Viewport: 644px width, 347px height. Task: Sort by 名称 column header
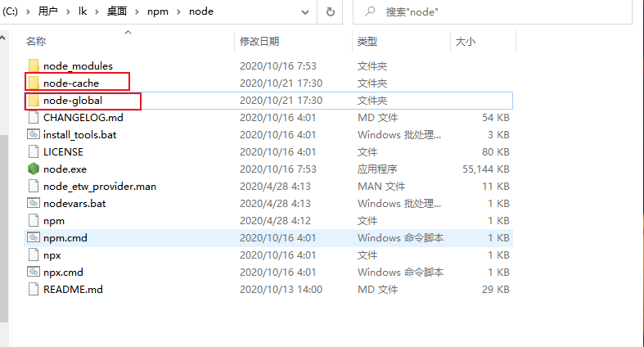(36, 42)
